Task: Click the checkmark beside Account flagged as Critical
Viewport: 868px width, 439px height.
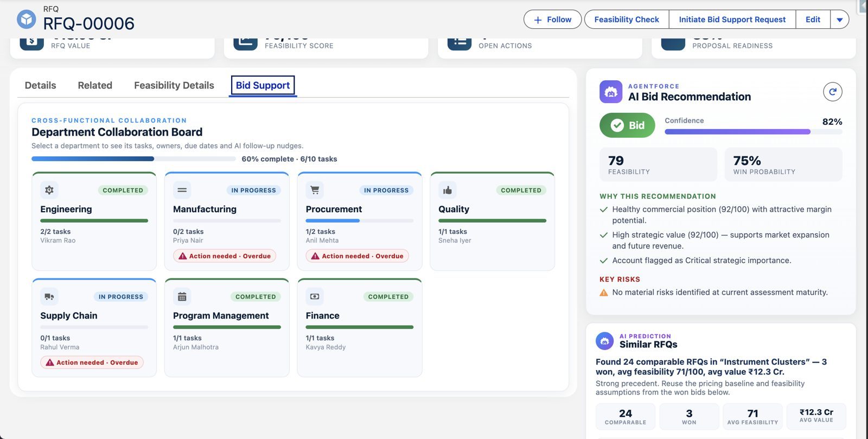Action: [603, 260]
